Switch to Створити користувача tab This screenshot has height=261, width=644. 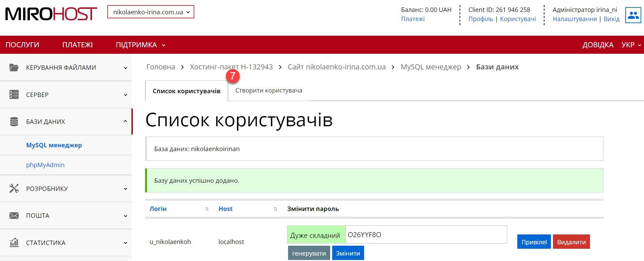click(x=269, y=91)
